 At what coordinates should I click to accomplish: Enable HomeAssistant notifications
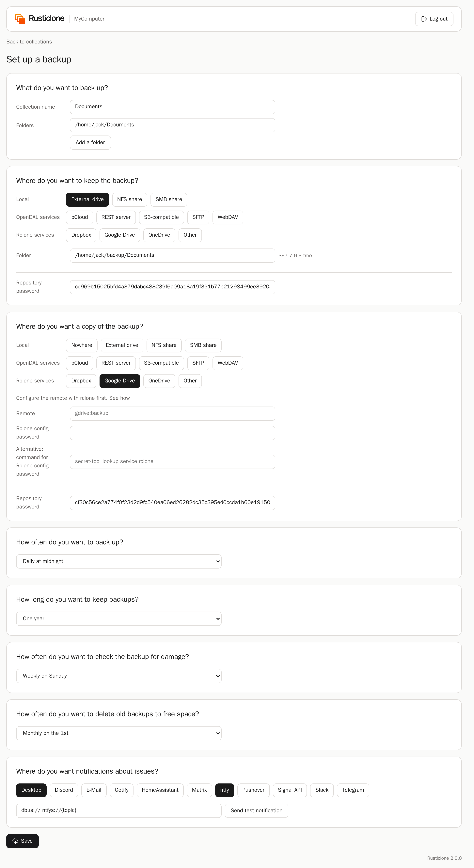click(x=160, y=790)
